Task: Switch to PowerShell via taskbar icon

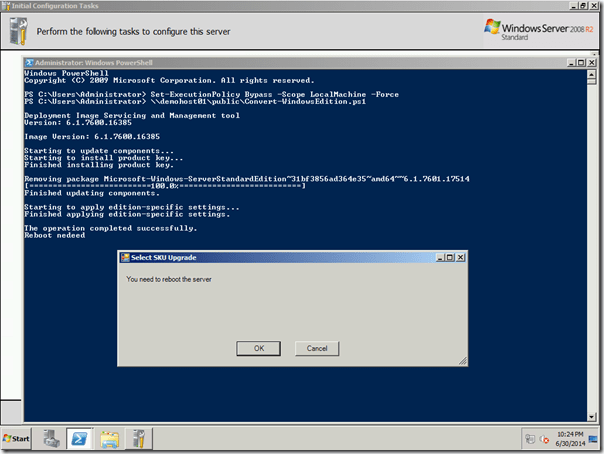Action: pos(79,439)
